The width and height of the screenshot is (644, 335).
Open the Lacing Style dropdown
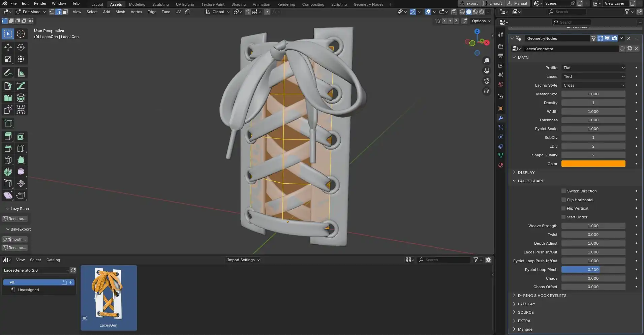point(594,85)
